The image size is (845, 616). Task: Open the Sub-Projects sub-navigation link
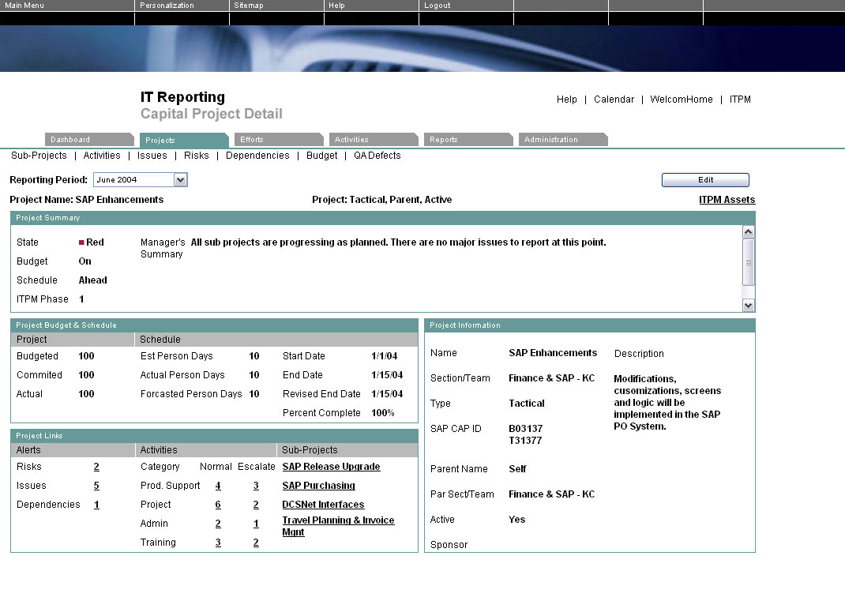(x=39, y=156)
